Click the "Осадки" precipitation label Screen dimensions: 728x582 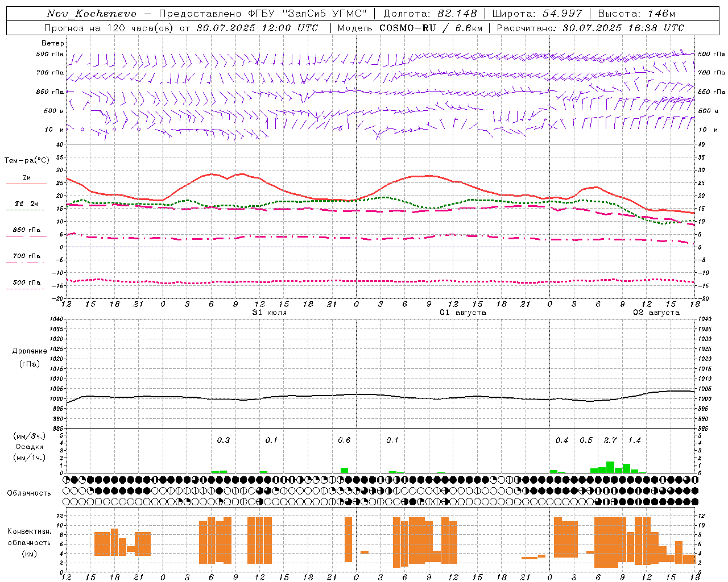pyautogui.click(x=30, y=447)
